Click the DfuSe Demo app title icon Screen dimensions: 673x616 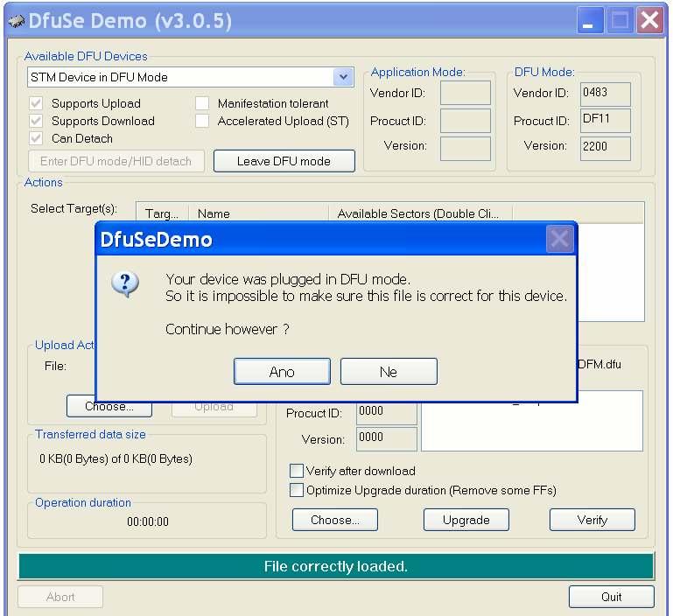17,21
